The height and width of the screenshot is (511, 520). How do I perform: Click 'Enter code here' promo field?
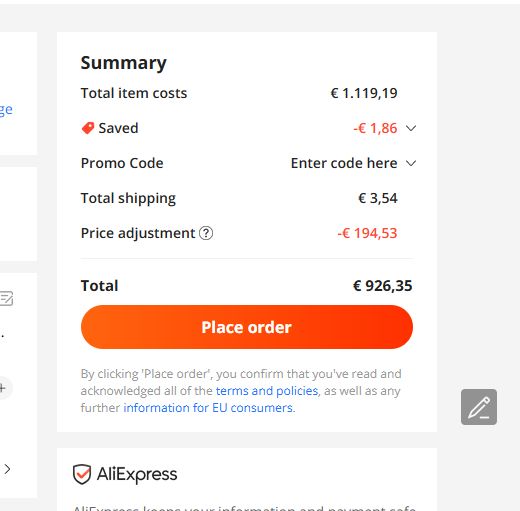(344, 163)
